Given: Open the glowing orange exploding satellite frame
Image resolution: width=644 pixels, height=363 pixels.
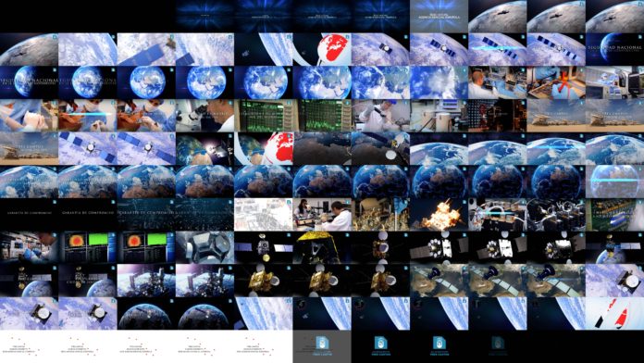Looking at the screenshot, I should pos(440,215).
